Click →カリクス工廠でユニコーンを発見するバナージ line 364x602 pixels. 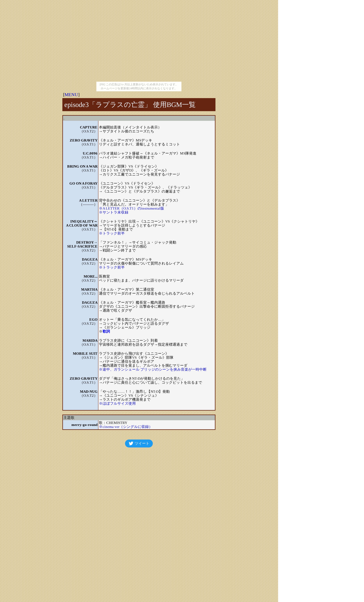139,174
